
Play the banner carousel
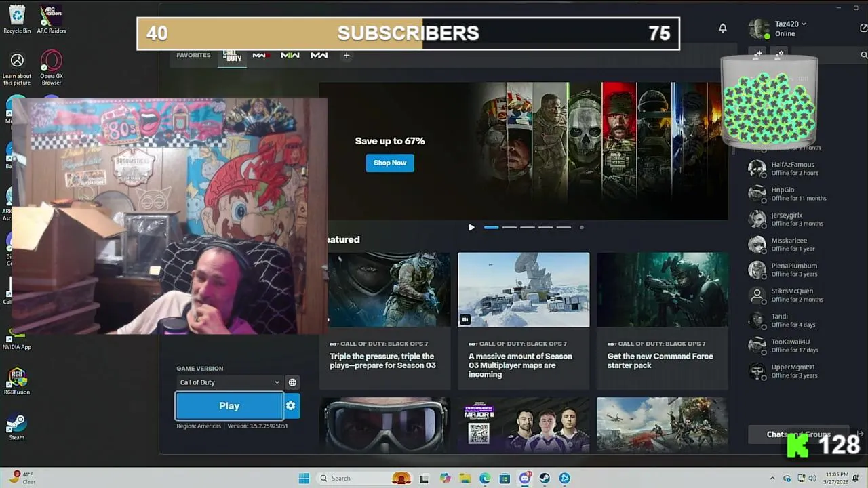pyautogui.click(x=472, y=227)
